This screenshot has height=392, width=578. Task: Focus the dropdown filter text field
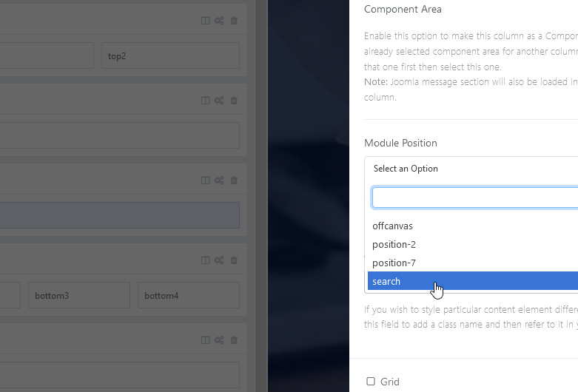(475, 197)
